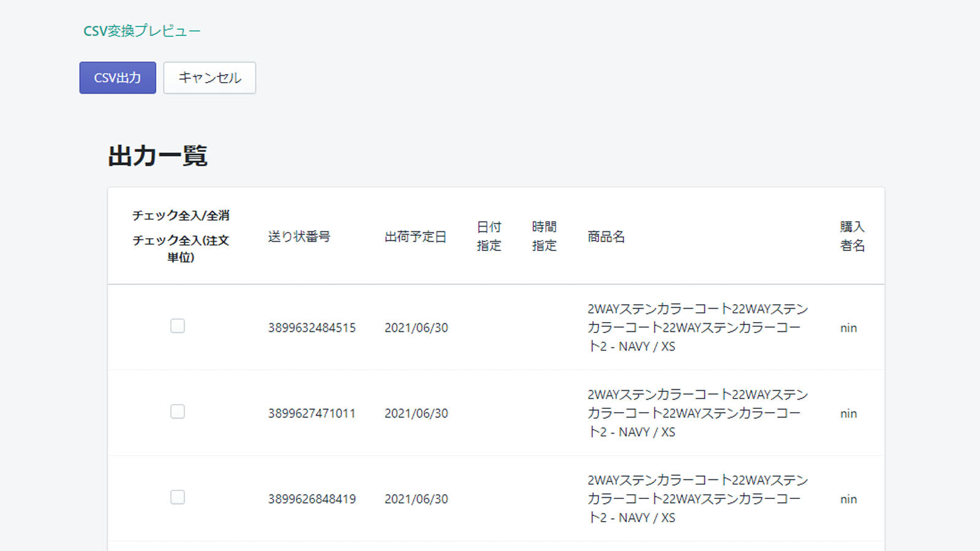Click the 出荷予定日 column header

[415, 236]
